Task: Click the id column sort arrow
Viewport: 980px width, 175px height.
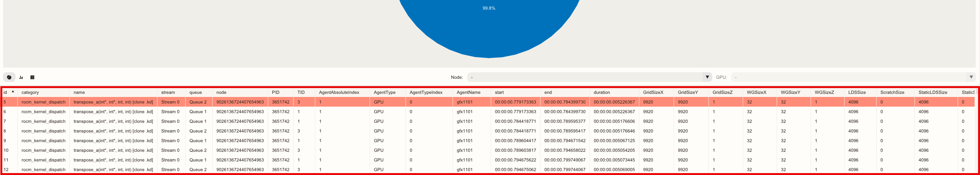Action: tap(13, 92)
